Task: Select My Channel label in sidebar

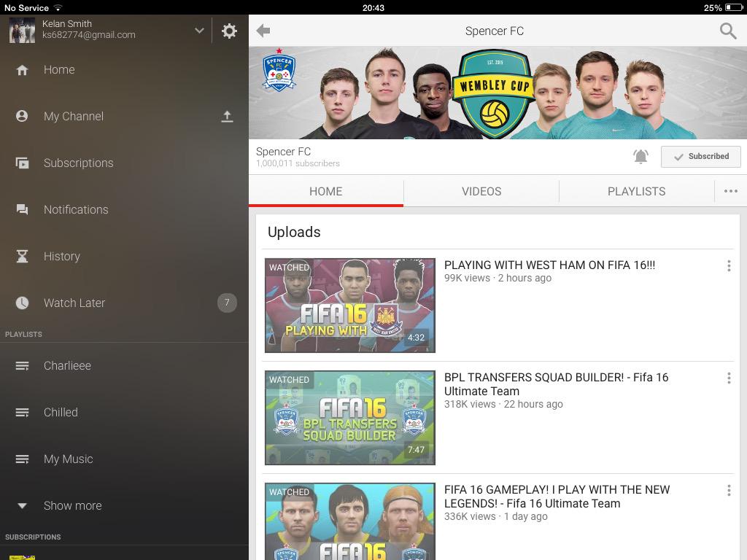Action: coord(74,116)
